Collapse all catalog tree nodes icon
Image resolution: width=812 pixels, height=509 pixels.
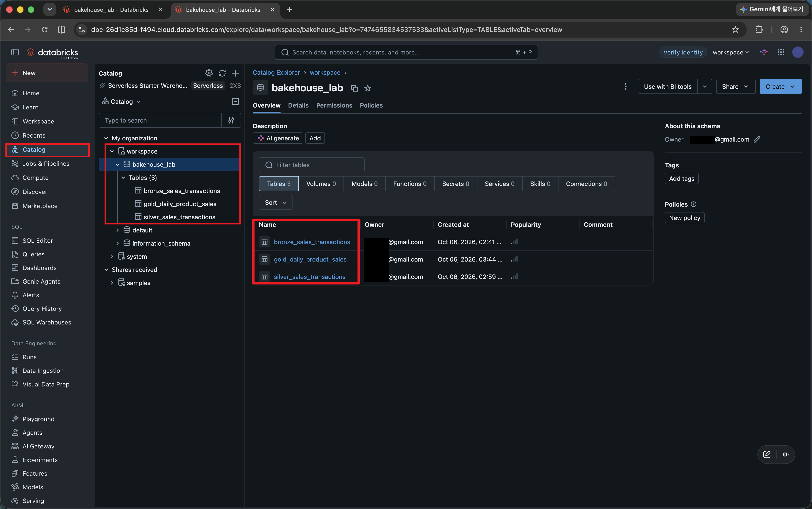click(x=235, y=101)
